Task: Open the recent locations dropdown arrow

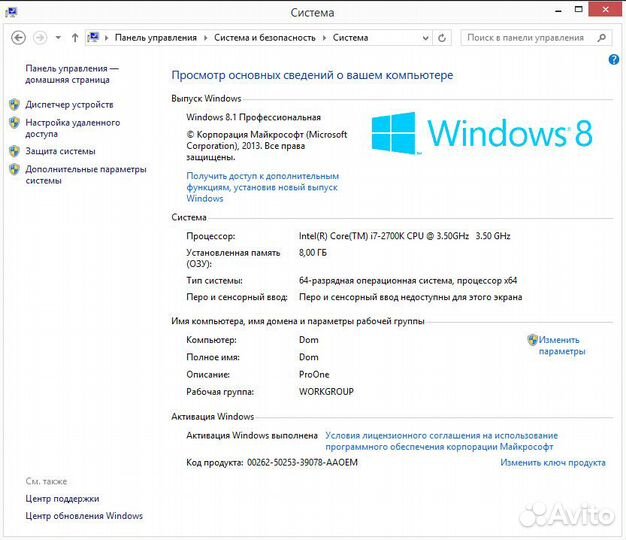Action: (x=58, y=38)
